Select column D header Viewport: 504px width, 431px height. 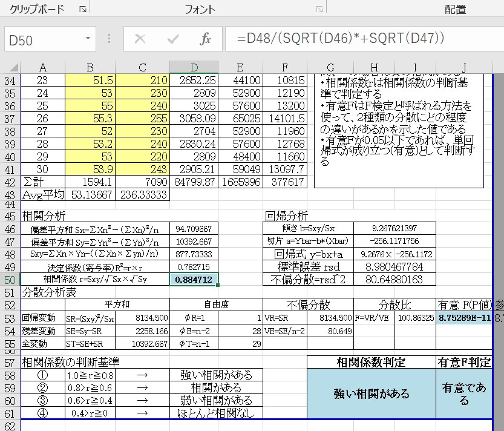coord(194,68)
